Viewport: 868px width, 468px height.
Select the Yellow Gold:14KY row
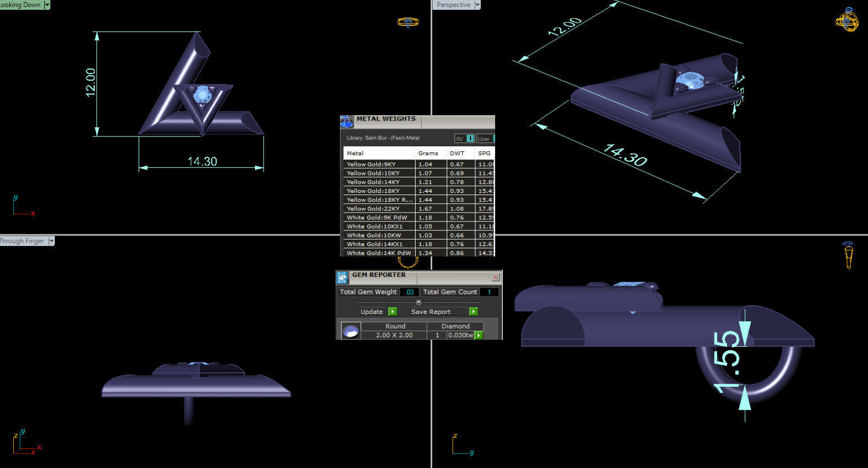419,182
